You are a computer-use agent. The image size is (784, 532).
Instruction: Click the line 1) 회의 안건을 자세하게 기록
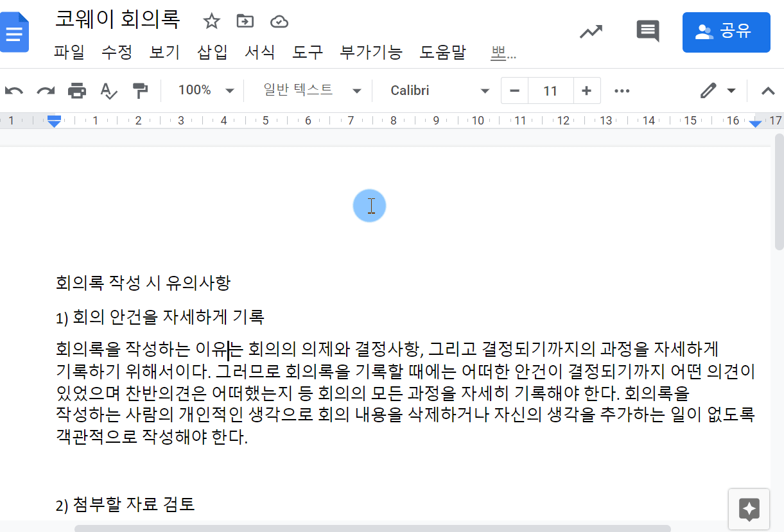click(160, 317)
